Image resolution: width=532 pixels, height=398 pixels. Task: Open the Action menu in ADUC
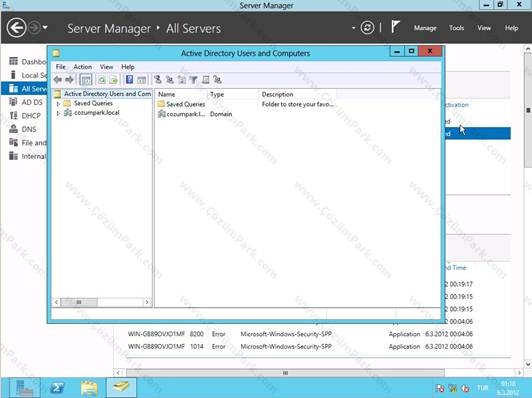(x=83, y=67)
